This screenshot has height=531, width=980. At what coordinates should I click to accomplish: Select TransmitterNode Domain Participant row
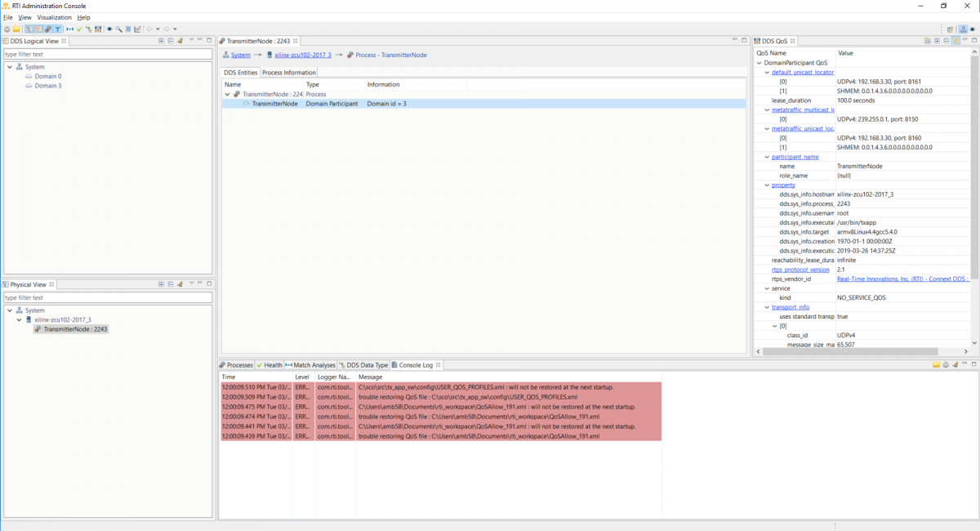click(x=484, y=104)
